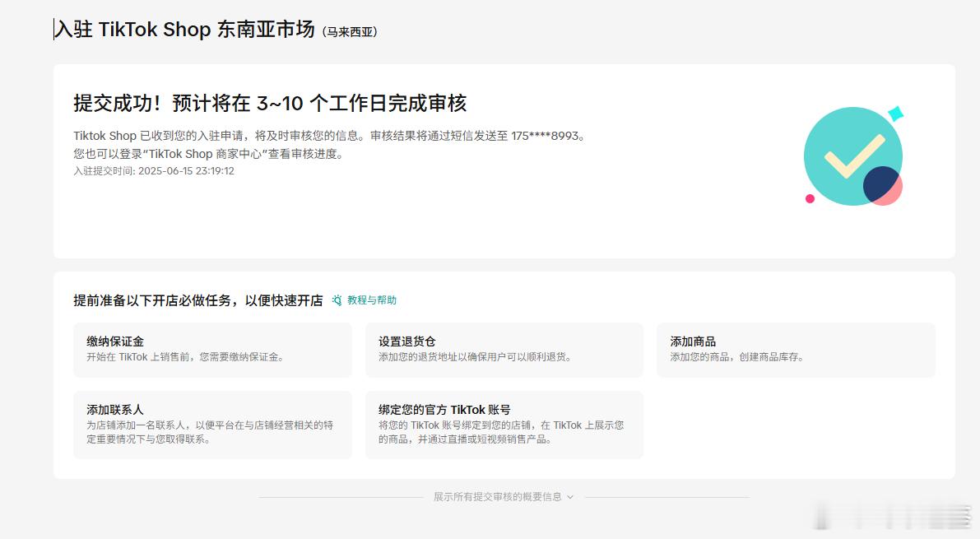
Task: Click the line 您也可以登录"TikTok Shop 商家中心"查看审核进度。
Action: click(x=209, y=154)
